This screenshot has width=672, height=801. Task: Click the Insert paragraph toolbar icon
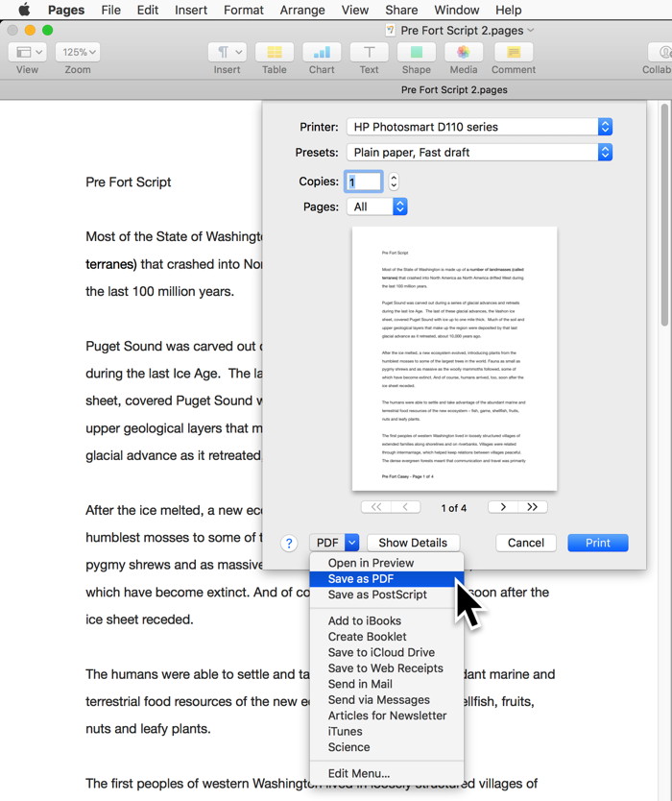(x=228, y=52)
